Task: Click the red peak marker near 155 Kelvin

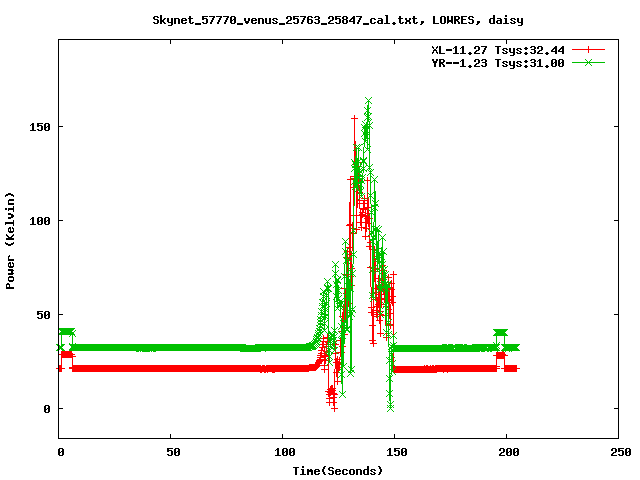Action: pyautogui.click(x=354, y=118)
